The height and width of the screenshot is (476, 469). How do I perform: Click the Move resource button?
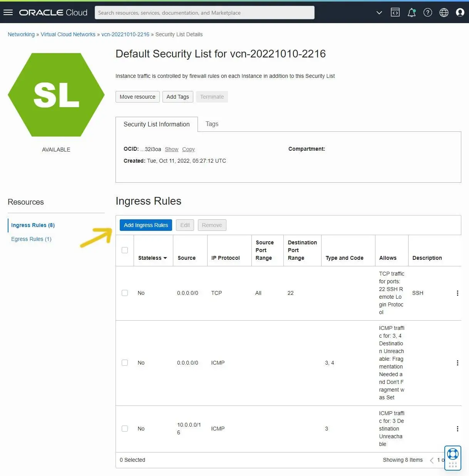[137, 97]
